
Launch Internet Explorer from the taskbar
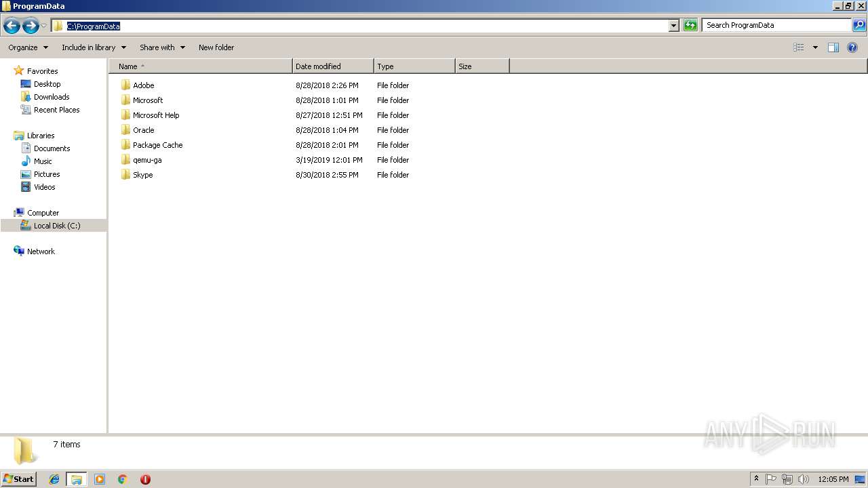54,479
